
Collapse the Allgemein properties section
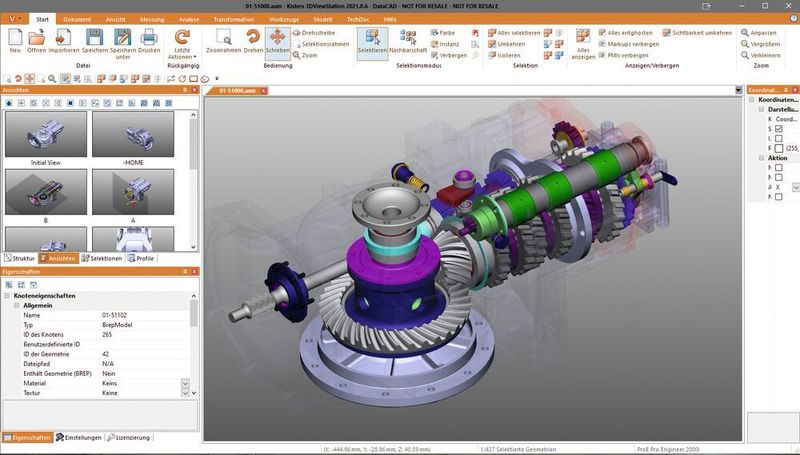coord(18,305)
